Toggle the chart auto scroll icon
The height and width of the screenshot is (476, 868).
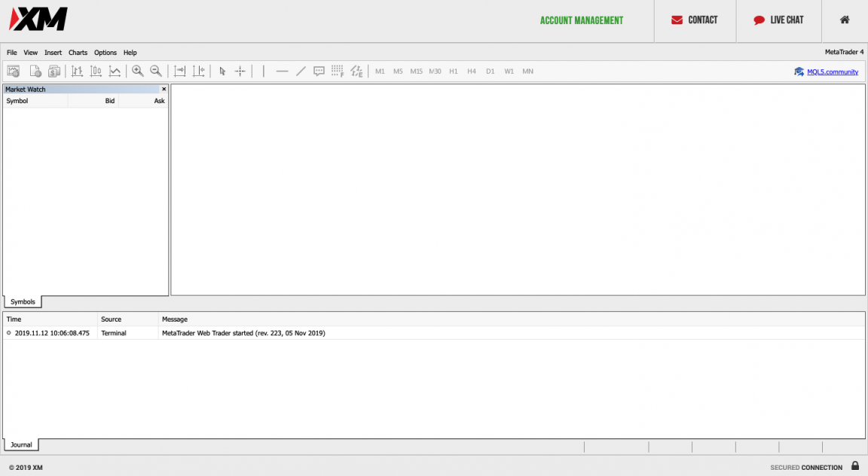180,71
